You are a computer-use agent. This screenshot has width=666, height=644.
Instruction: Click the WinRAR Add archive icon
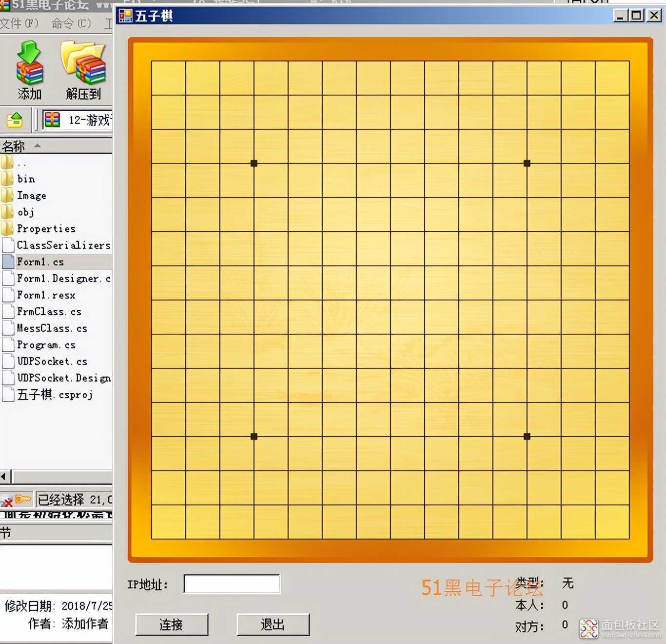click(30, 63)
